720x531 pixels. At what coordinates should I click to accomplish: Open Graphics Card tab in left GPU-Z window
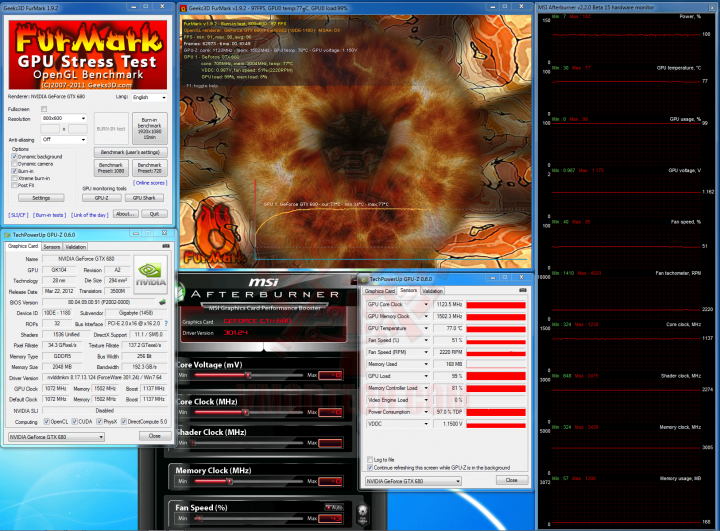(x=23, y=246)
